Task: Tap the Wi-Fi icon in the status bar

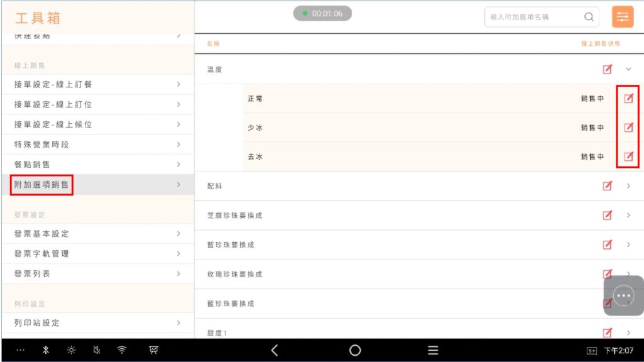Action: [x=122, y=351]
